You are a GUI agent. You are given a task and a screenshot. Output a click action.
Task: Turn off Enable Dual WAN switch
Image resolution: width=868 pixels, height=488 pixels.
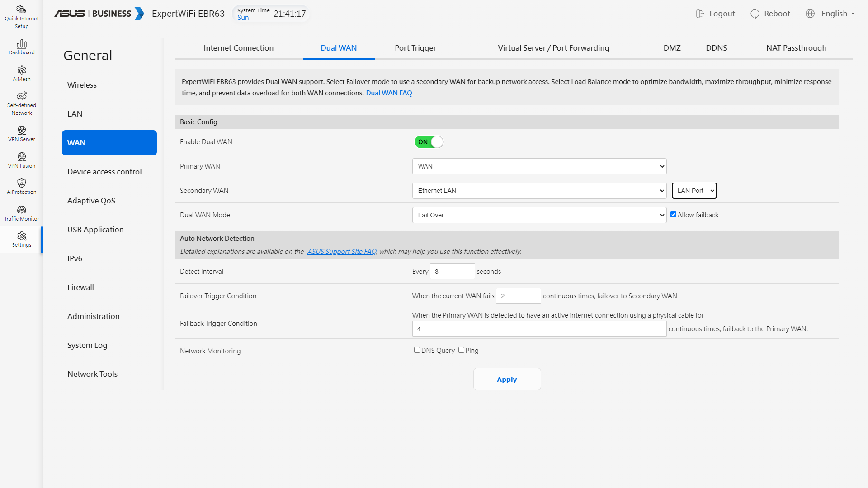(429, 142)
